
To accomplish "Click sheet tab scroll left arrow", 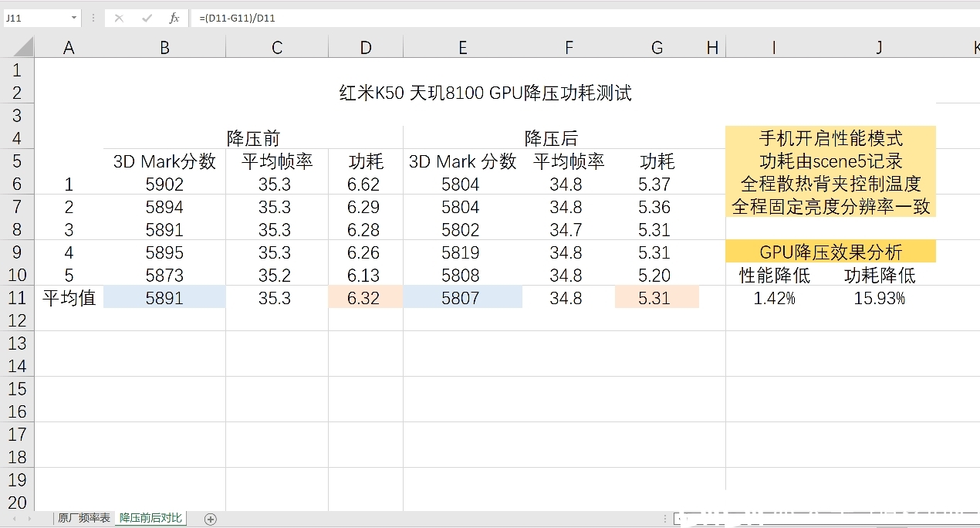I will tap(14, 519).
